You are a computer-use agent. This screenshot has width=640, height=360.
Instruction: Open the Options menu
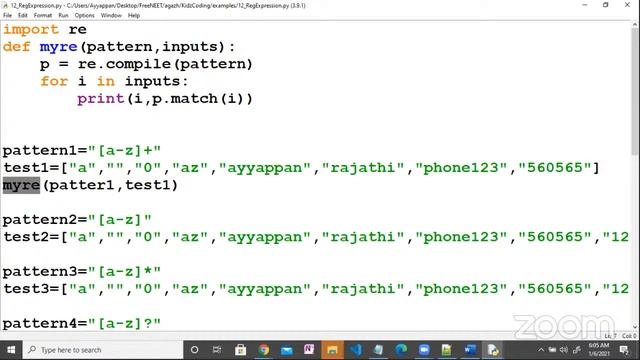[x=84, y=16]
